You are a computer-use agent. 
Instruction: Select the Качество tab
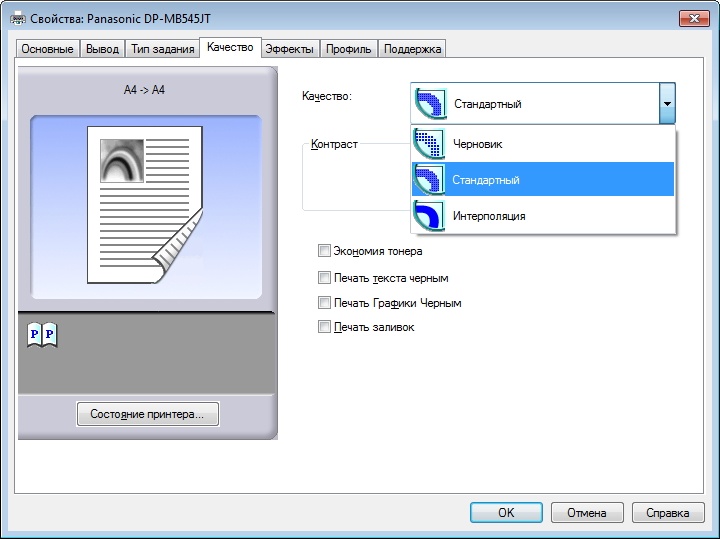click(x=230, y=47)
